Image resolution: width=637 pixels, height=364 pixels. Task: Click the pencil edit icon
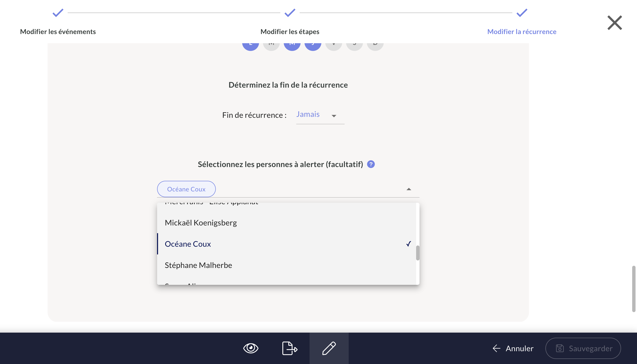click(329, 348)
